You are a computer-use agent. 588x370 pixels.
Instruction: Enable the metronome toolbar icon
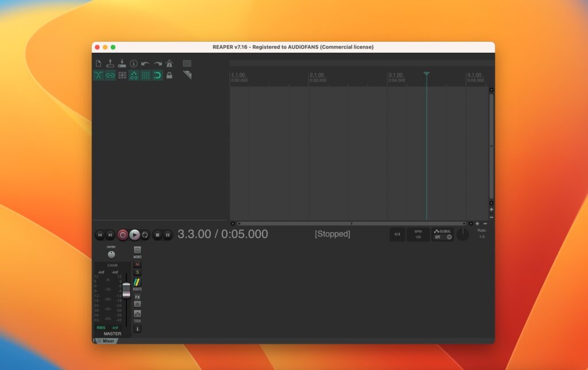[169, 63]
